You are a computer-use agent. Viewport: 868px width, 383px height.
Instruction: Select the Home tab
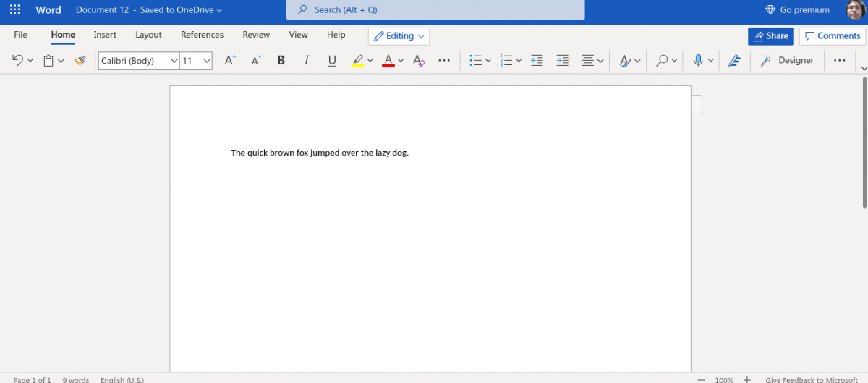63,35
